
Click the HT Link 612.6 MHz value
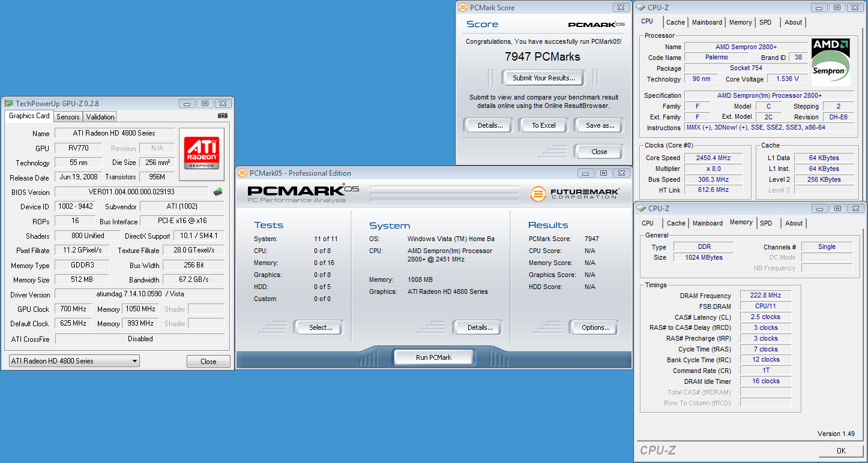[713, 190]
